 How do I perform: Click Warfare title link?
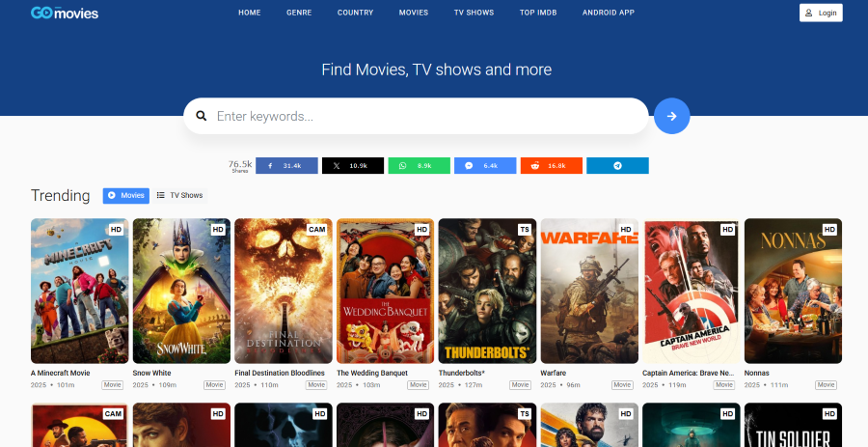[x=553, y=373]
